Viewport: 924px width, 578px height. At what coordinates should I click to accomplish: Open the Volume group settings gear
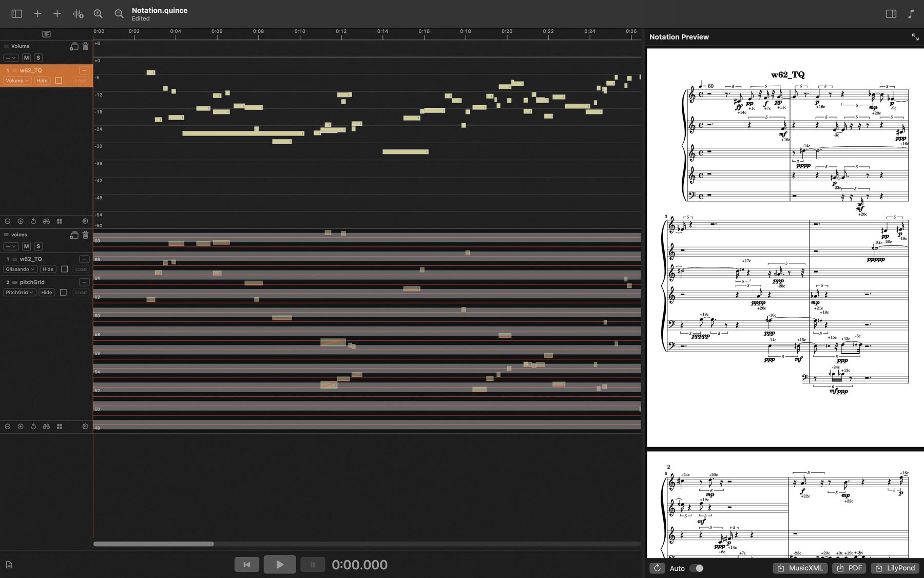click(85, 221)
